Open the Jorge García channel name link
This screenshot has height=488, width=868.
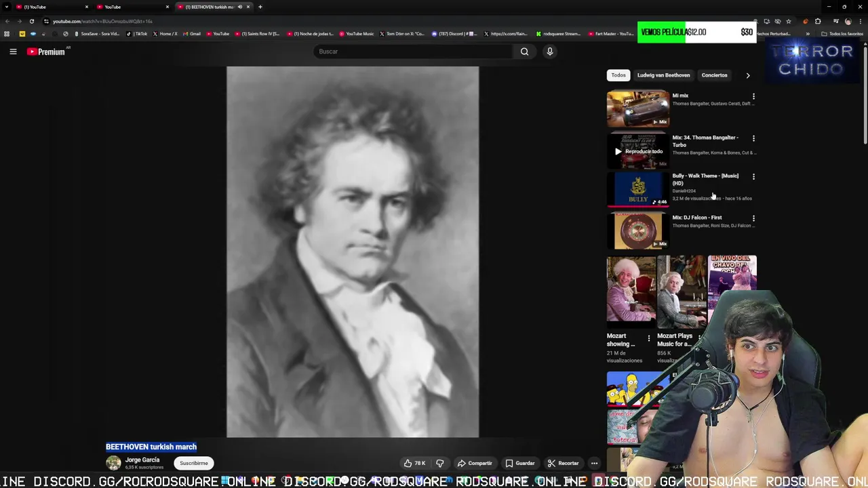point(142,460)
